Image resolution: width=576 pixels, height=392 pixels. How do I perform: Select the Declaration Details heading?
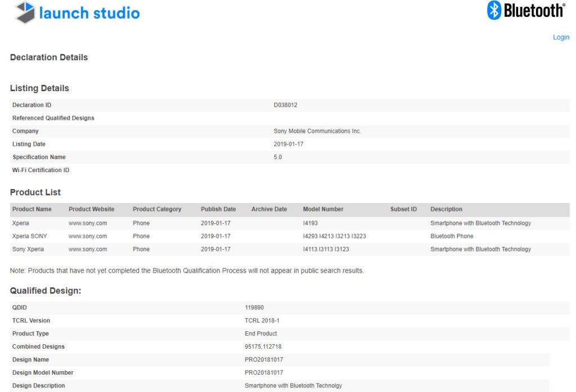tap(49, 57)
